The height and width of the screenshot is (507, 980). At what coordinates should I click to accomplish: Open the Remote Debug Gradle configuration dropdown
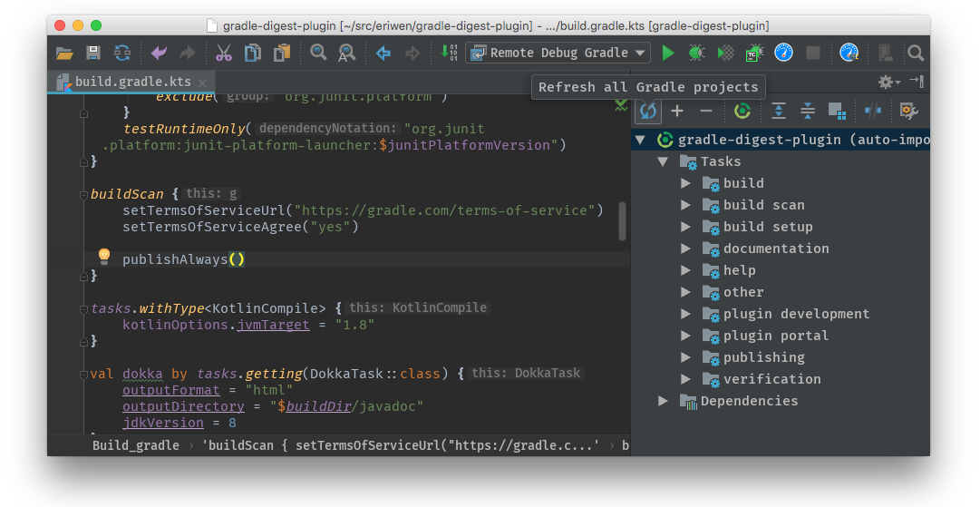click(641, 53)
